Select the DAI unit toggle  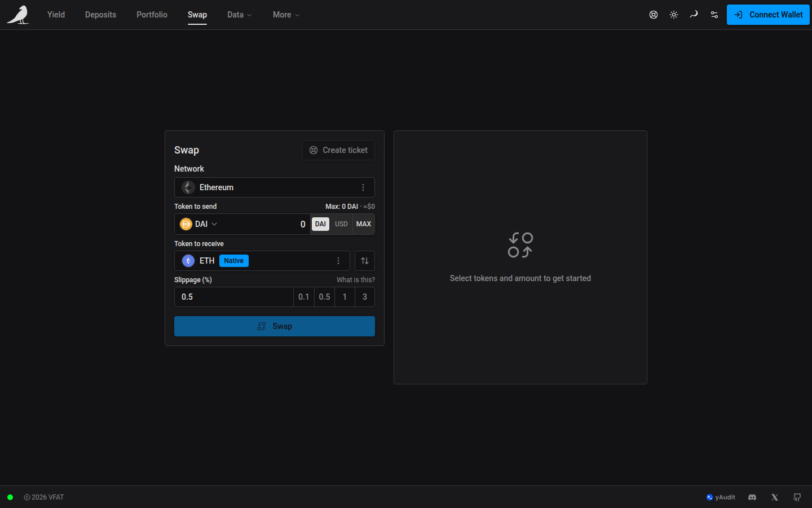[320, 224]
